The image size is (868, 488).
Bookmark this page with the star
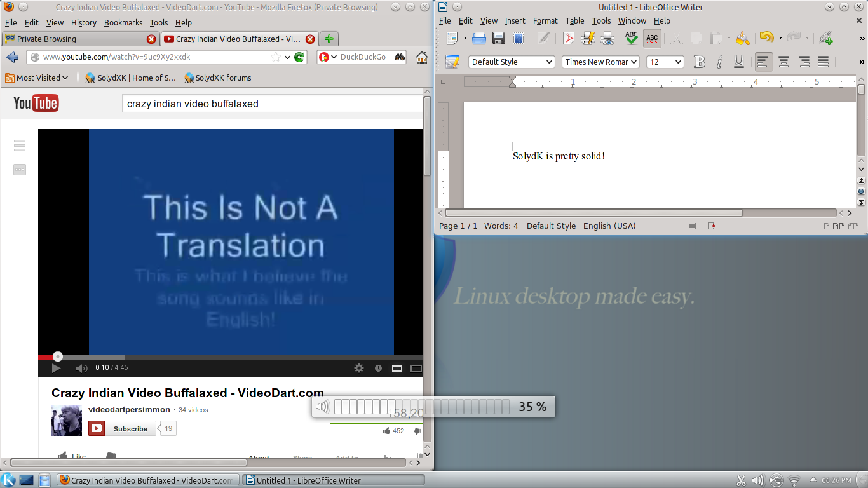pos(275,57)
